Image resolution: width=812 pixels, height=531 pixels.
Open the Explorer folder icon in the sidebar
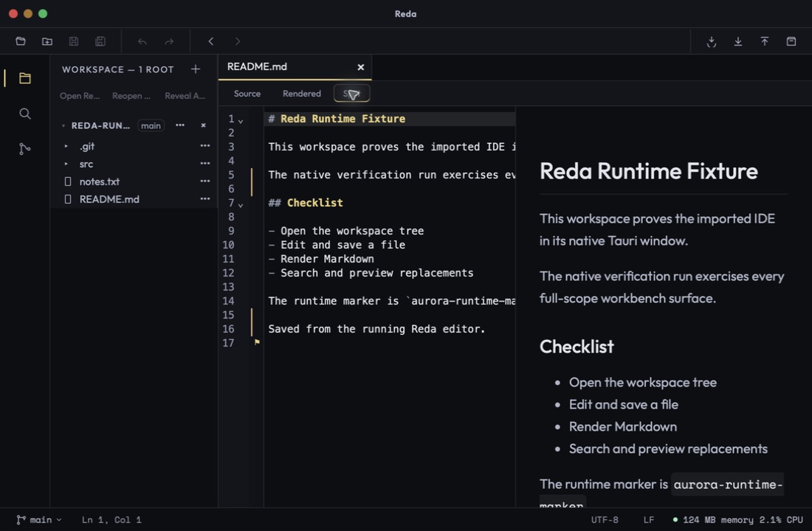click(25, 78)
